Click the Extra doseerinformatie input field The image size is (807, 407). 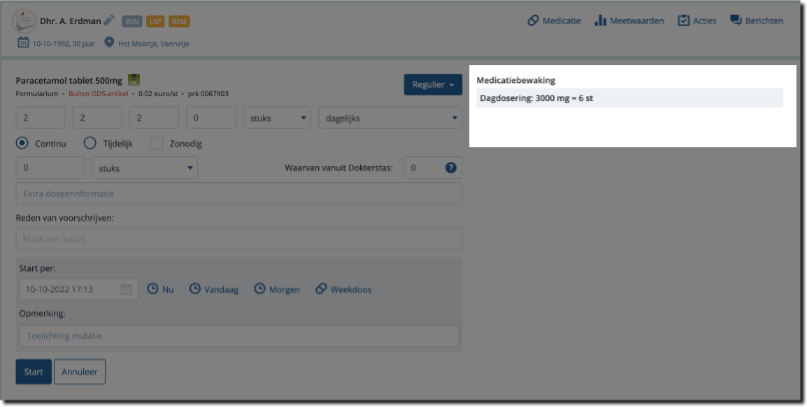[x=239, y=194]
